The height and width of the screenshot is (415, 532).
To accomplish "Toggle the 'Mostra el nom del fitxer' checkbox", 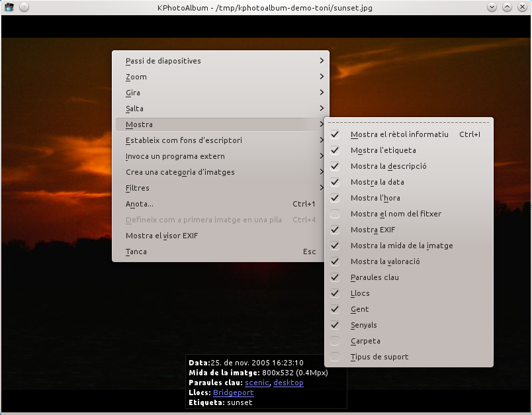I will [335, 214].
